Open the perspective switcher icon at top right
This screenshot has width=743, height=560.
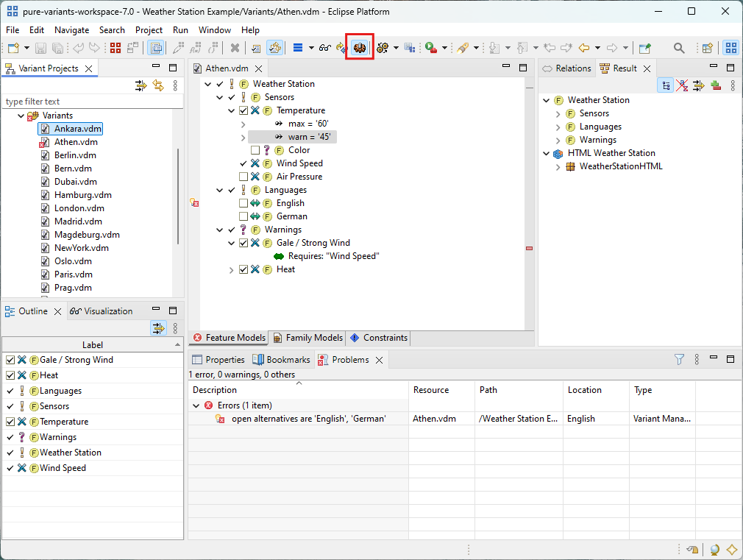click(731, 47)
